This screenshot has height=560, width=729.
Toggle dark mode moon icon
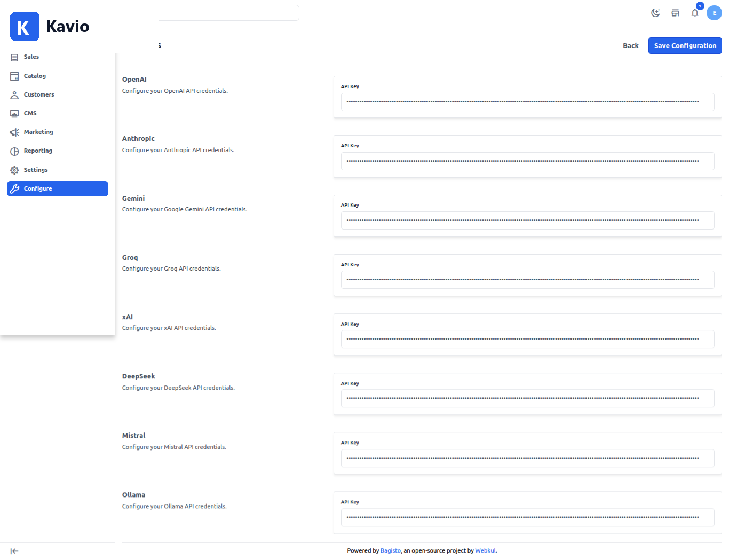point(656,13)
